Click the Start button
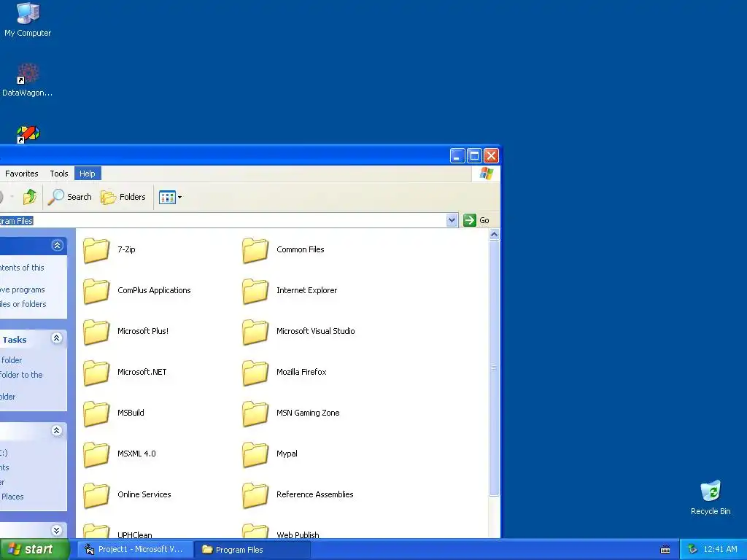Viewport: 747px width, 560px height. (34, 549)
